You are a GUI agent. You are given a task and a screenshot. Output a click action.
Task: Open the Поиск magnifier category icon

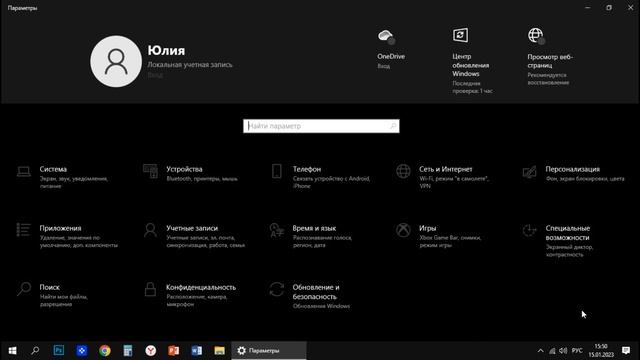(24, 289)
